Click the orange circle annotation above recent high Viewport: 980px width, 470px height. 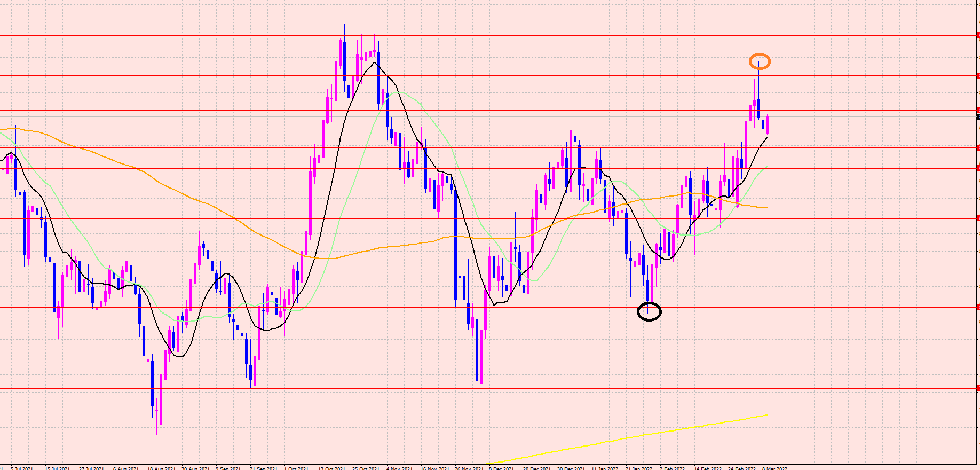pos(760,61)
